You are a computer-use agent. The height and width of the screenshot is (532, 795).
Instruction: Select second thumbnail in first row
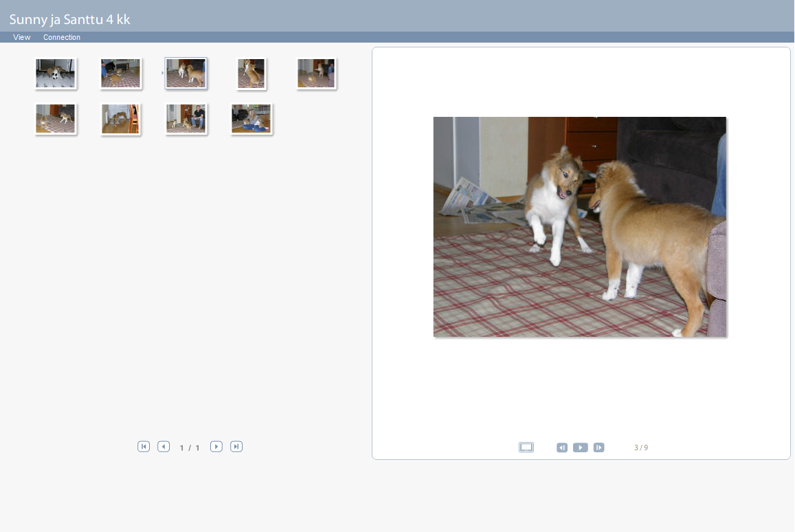click(121, 73)
